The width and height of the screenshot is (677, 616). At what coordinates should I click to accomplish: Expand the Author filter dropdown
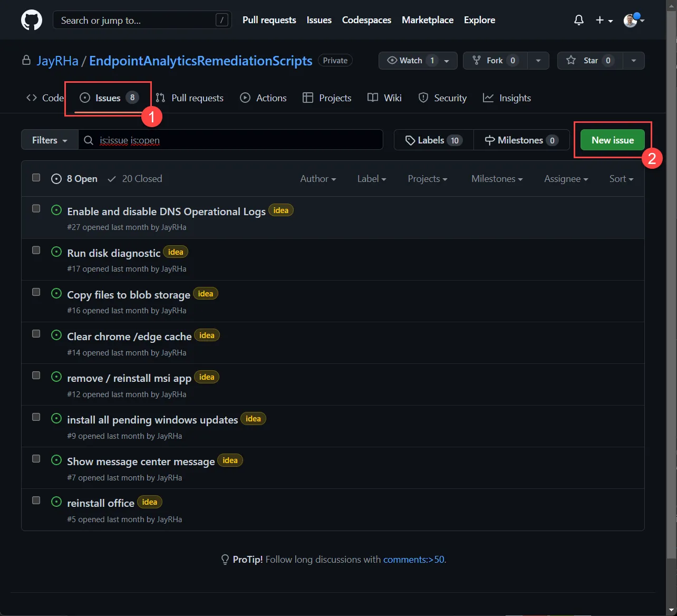coord(318,179)
